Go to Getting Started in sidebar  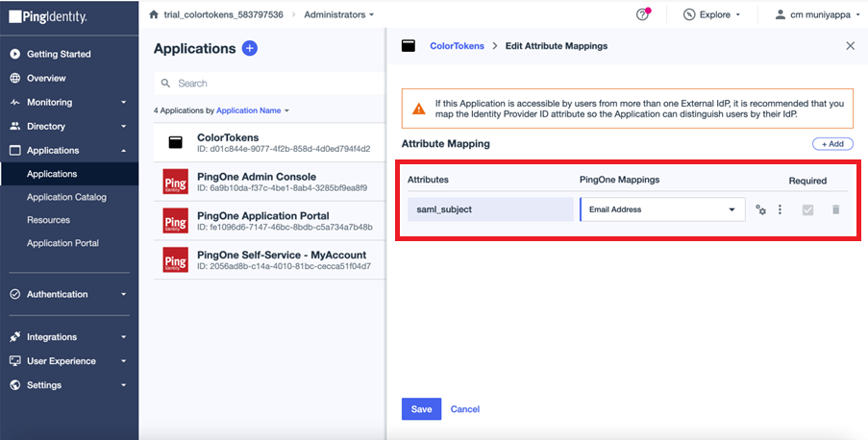point(59,54)
